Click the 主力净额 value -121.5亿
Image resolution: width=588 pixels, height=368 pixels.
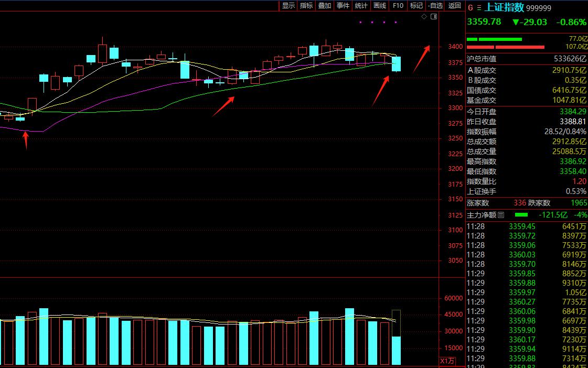pyautogui.click(x=553, y=215)
